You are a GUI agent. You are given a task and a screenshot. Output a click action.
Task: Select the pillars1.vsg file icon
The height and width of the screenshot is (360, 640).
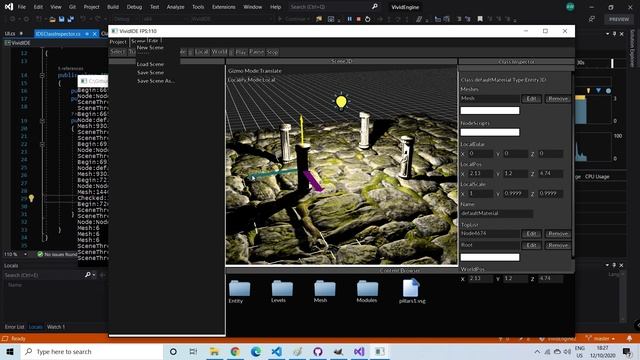tap(411, 287)
